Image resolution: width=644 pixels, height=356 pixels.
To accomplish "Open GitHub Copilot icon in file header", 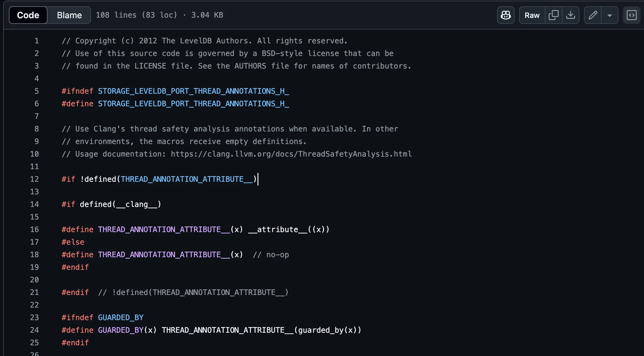I will point(506,15).
